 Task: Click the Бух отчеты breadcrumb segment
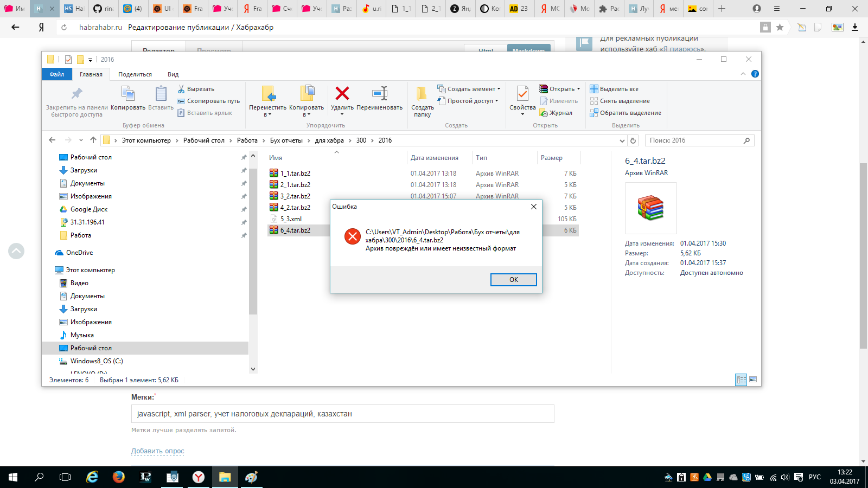[286, 140]
